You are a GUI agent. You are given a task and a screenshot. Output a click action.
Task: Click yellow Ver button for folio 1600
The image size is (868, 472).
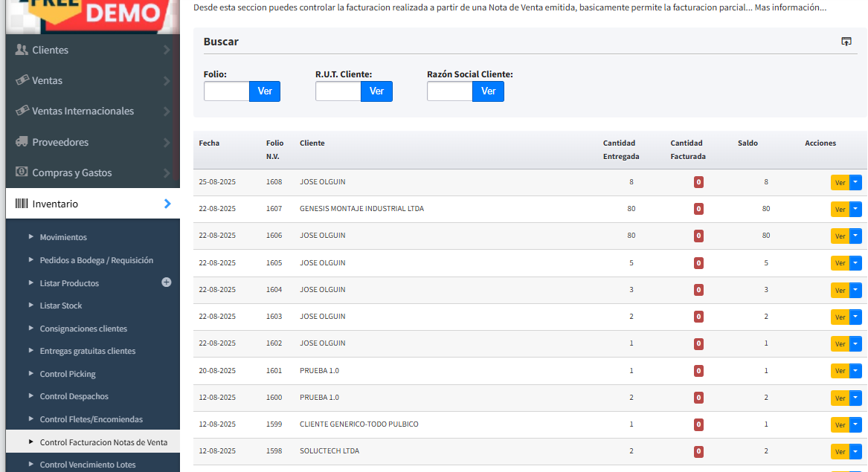pos(840,398)
